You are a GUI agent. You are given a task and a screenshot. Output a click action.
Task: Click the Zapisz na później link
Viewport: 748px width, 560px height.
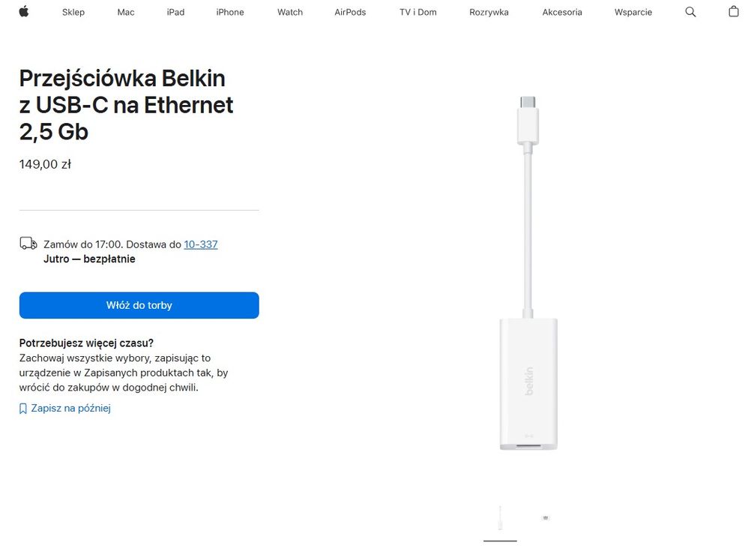pyautogui.click(x=70, y=409)
